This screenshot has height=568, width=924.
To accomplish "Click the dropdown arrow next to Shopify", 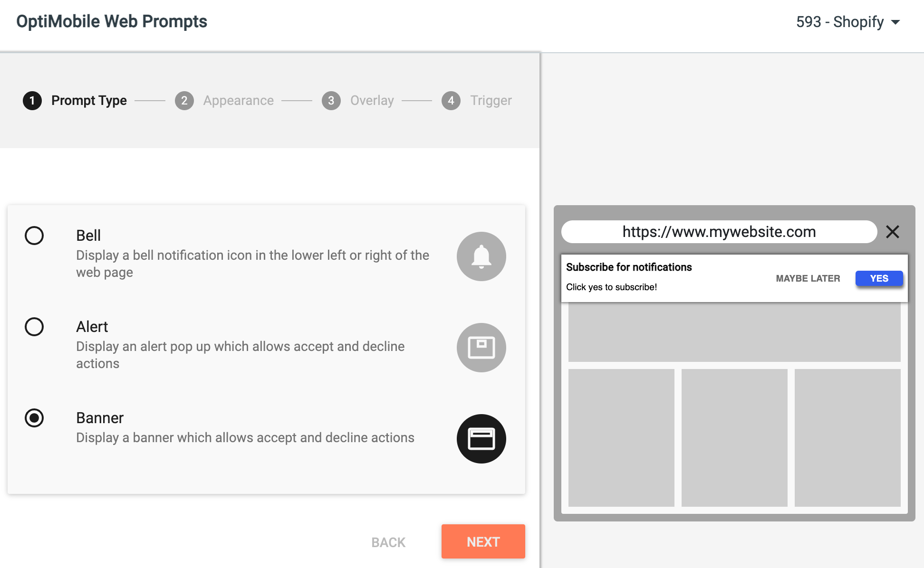I will pyautogui.click(x=895, y=22).
